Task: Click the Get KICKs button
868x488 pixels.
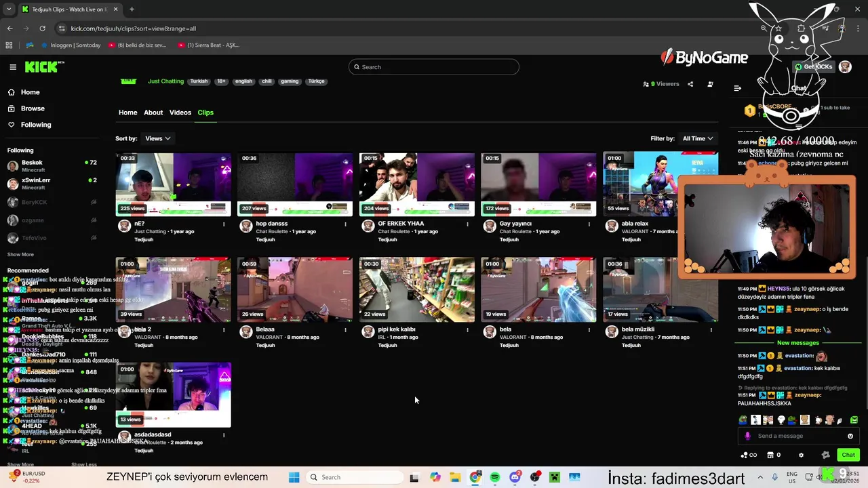Action: tap(814, 66)
